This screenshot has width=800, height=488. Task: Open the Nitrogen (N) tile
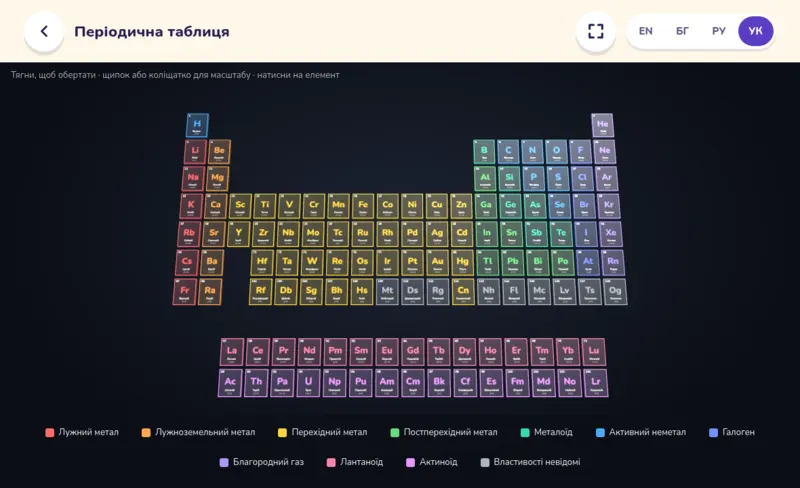[532, 152]
